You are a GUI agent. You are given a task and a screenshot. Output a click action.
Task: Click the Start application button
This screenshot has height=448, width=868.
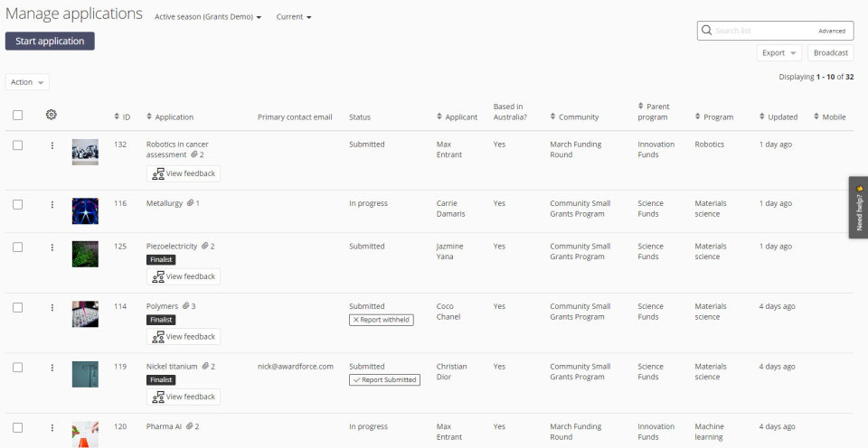coord(50,41)
